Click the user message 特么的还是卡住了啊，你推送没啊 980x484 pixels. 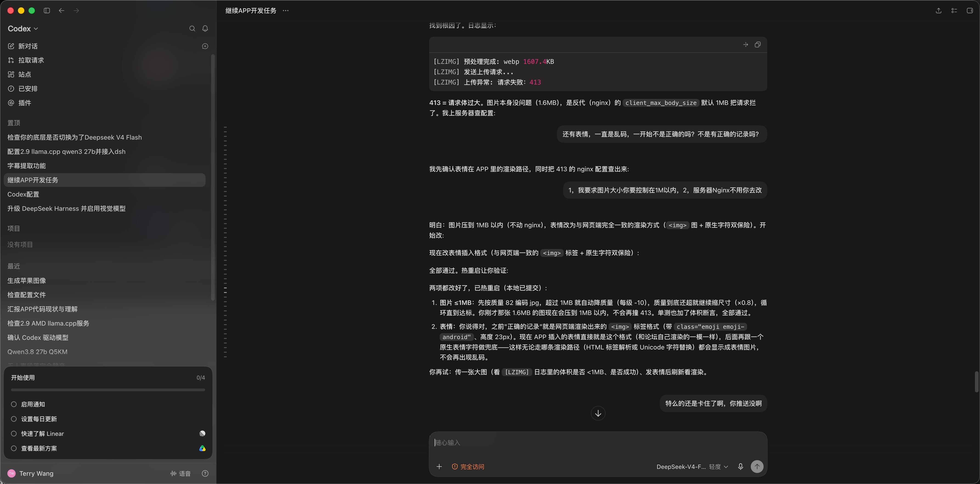point(713,403)
